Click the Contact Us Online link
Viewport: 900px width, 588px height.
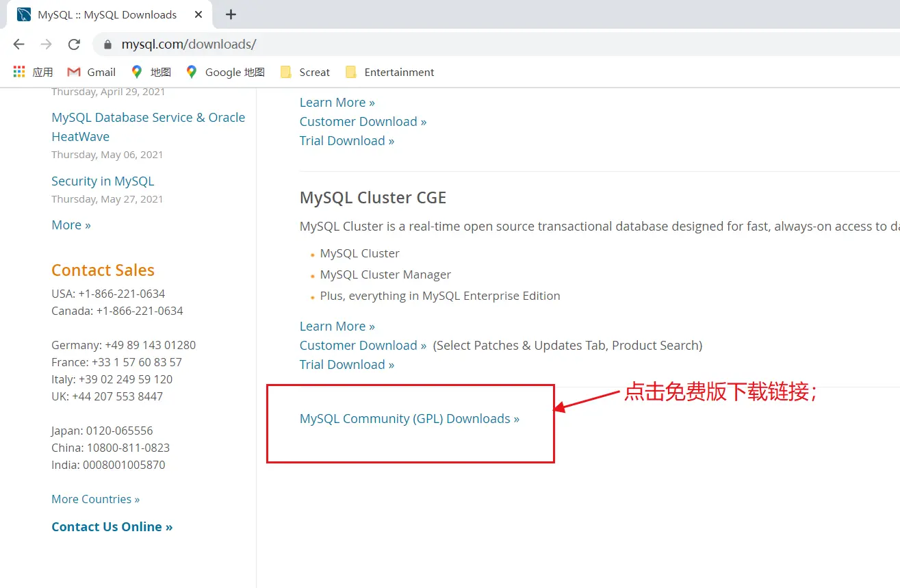click(x=112, y=526)
